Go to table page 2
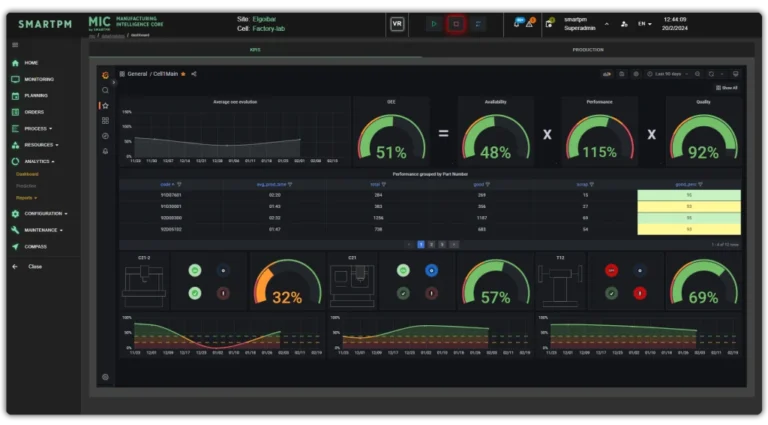 432,244
